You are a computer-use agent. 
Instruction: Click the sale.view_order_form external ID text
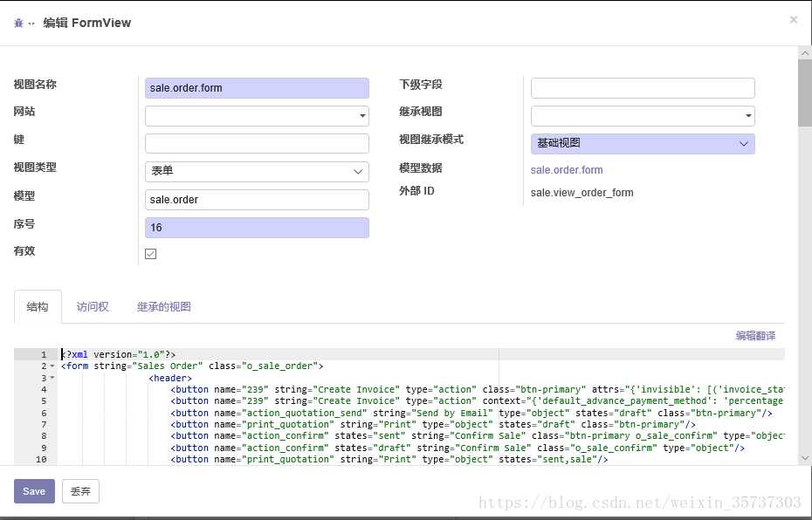581,193
